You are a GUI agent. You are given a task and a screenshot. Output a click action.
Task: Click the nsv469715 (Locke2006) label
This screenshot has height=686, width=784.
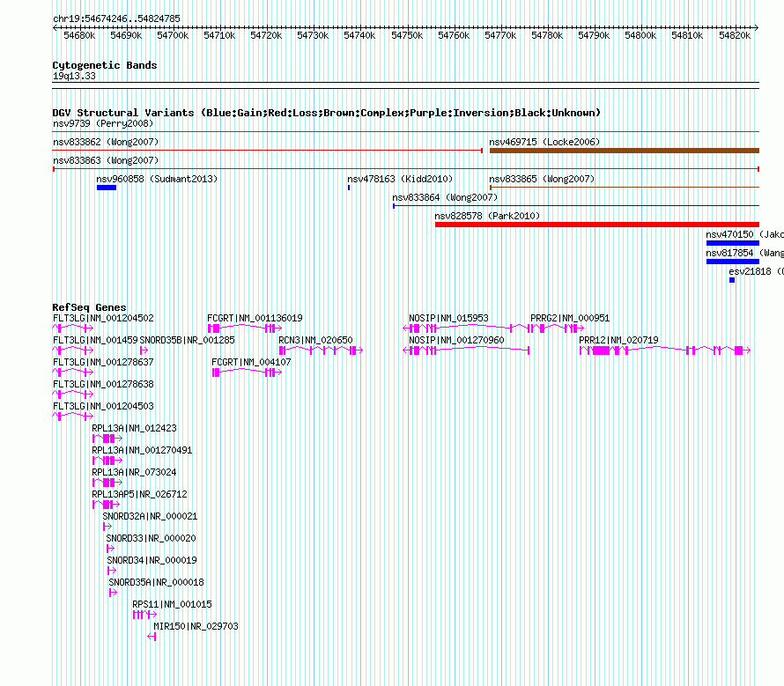coord(544,142)
